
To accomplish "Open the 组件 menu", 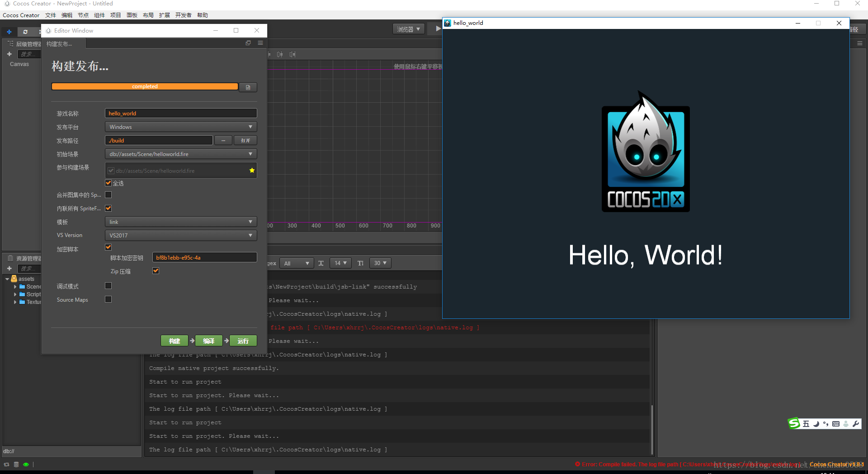I will click(99, 15).
